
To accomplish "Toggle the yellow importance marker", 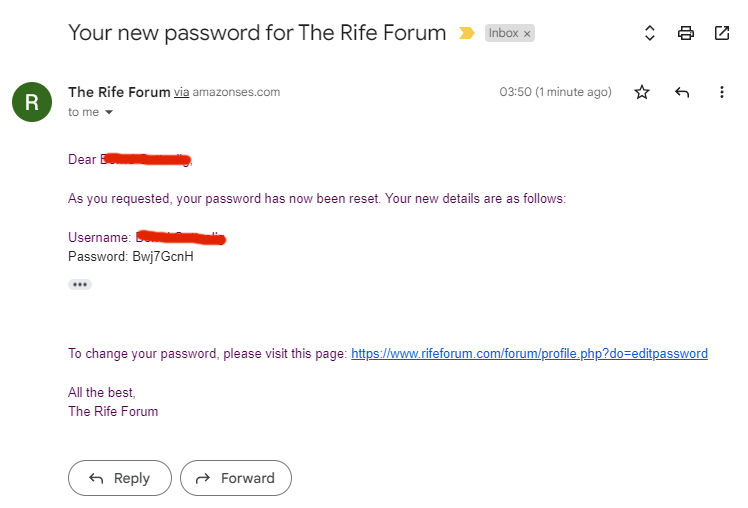I will (466, 33).
